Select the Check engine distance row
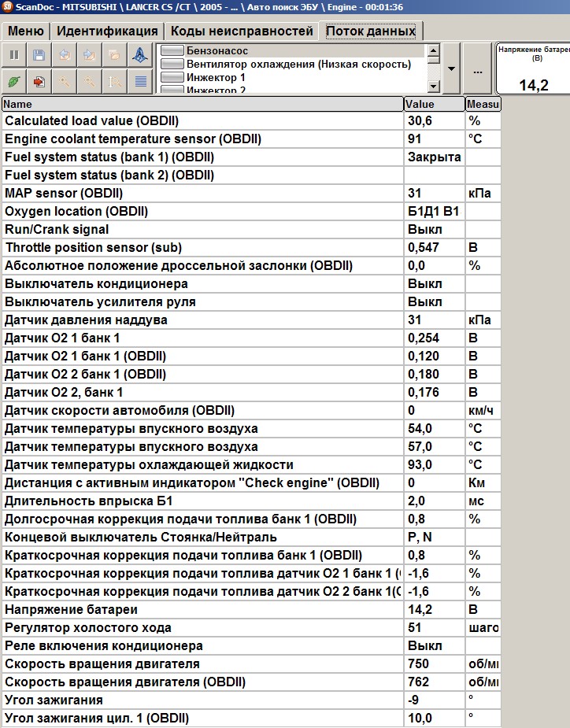The width and height of the screenshot is (570, 728). click(251, 483)
